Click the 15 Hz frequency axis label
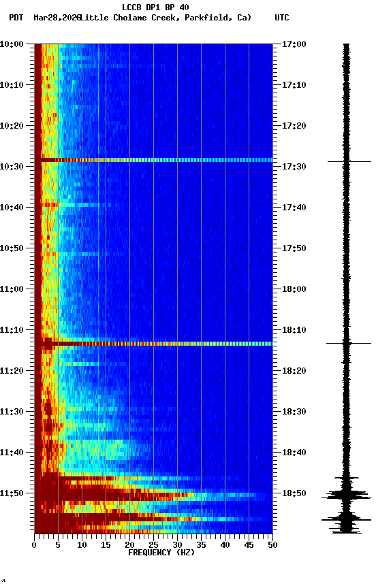Image resolution: width=376 pixels, height=588 pixels. 106,545
